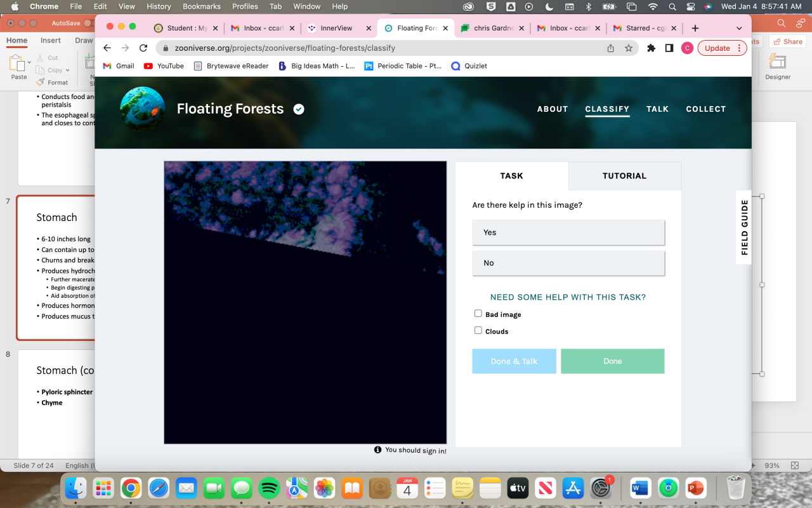This screenshot has height=508, width=812.
Task: Open the Books app from the Dock
Action: pos(352,488)
